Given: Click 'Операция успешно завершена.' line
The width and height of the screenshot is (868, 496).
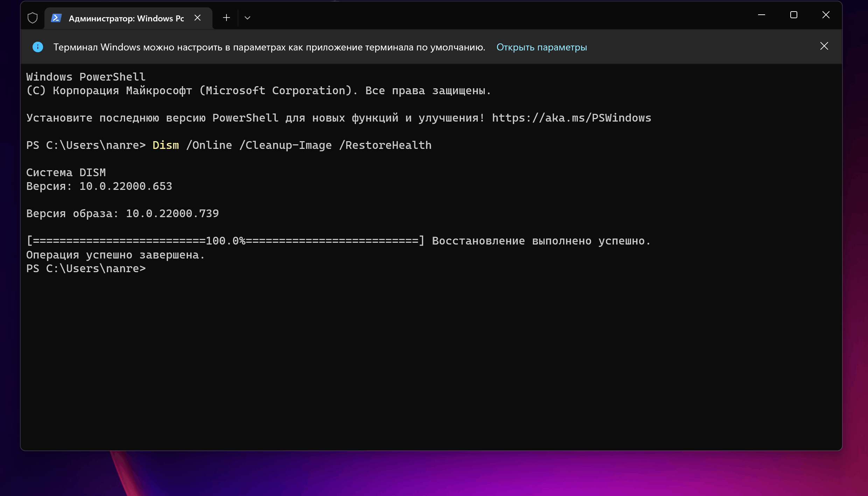Looking at the screenshot, I should pyautogui.click(x=115, y=255).
